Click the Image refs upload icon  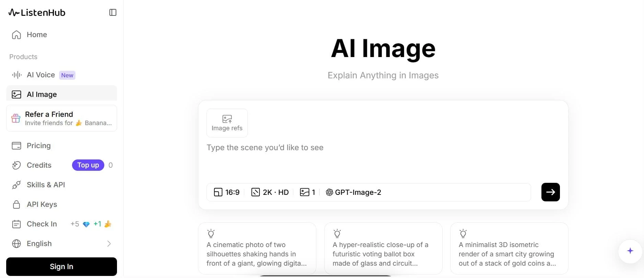(x=227, y=119)
